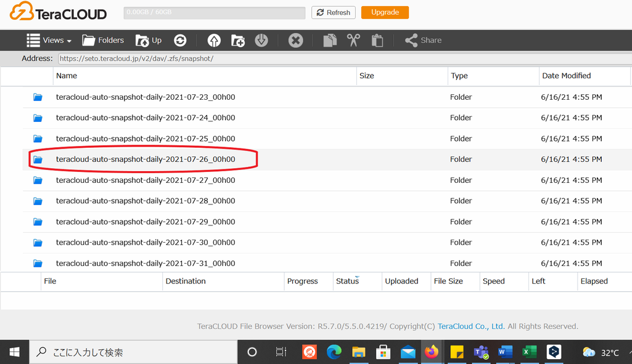Cancel the transfer with the X icon
The image size is (632, 364).
[295, 40]
